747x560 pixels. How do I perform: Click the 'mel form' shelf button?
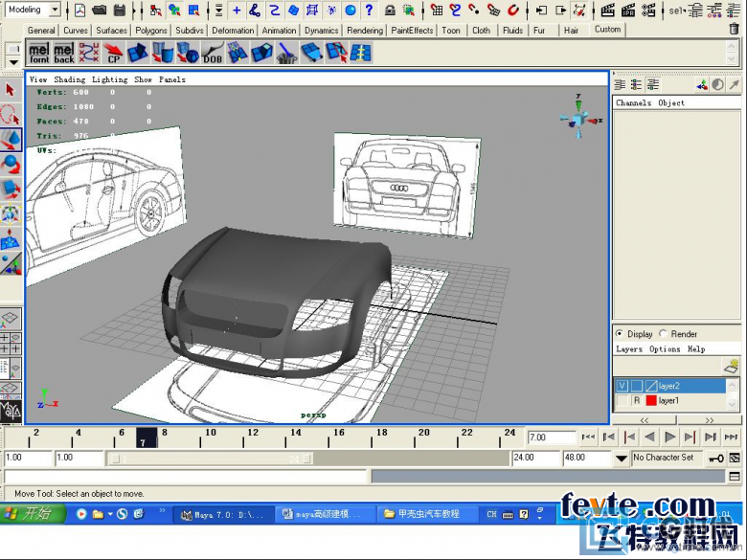pos(39,53)
